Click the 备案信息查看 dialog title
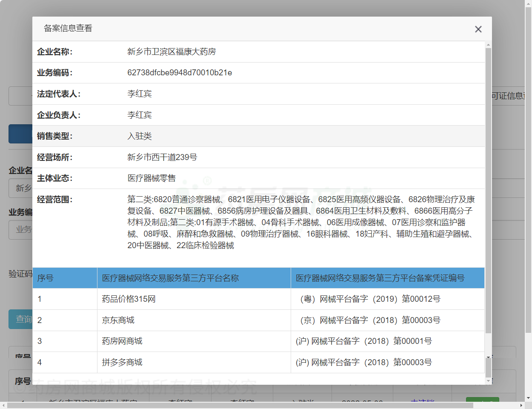This screenshot has width=532, height=409. point(68,29)
